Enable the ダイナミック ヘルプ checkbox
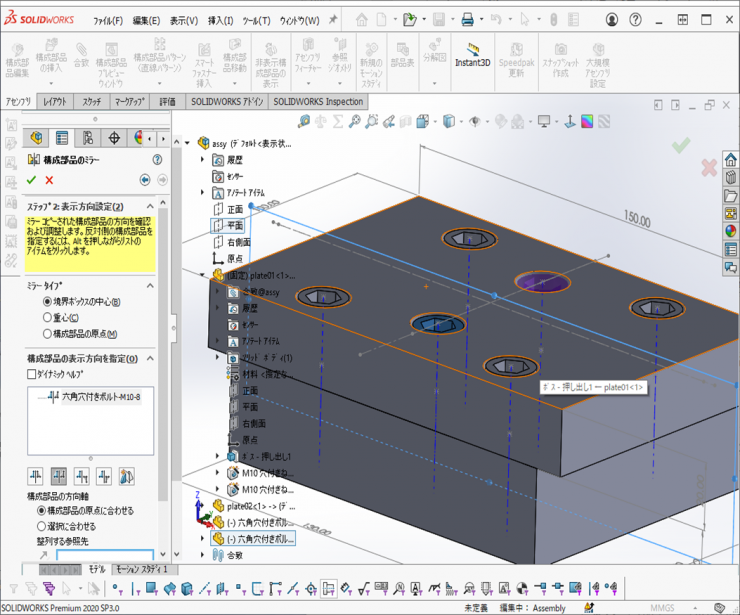 (33, 374)
